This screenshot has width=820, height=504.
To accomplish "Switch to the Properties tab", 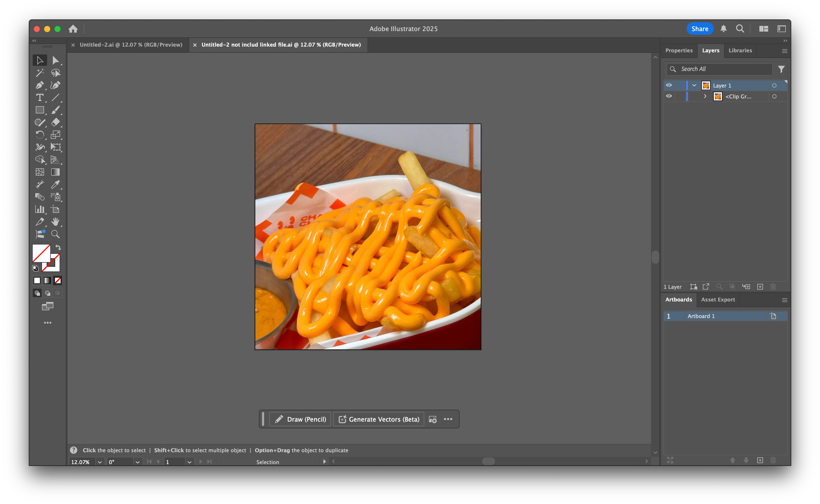I will point(678,50).
